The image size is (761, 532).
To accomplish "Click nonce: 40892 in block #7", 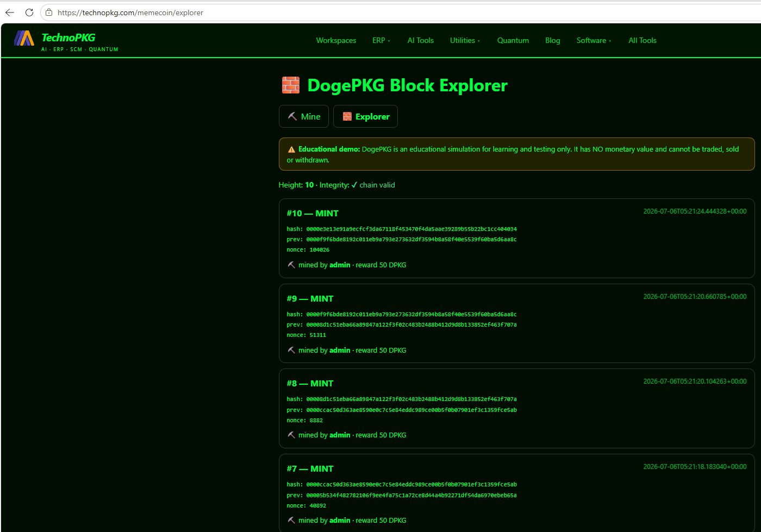I will 307,506.
